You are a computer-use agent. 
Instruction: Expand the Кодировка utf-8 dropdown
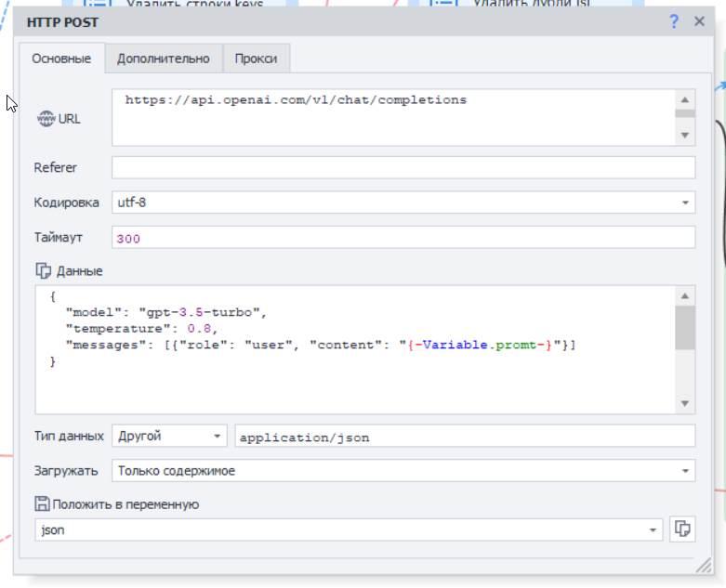click(x=403, y=203)
